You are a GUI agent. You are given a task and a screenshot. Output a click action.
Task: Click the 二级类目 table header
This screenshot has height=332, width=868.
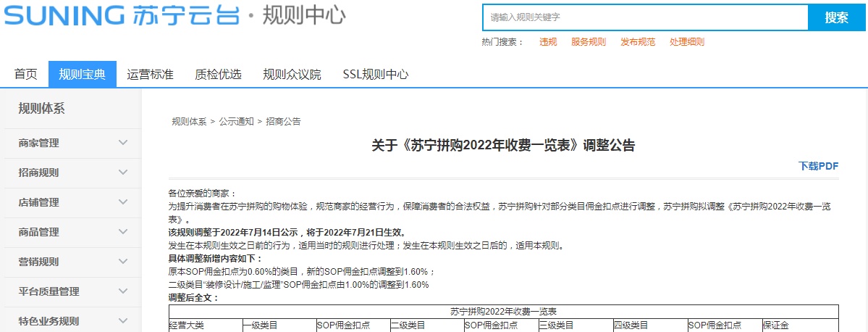pos(408,325)
